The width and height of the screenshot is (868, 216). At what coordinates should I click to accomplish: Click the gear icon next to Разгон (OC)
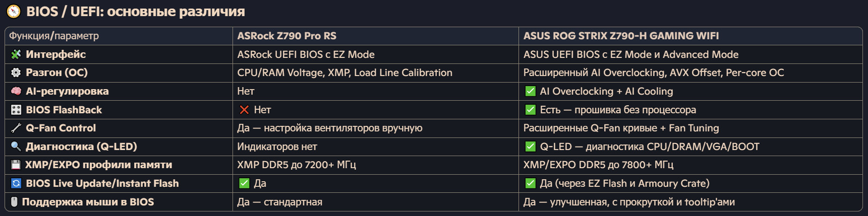point(16,73)
